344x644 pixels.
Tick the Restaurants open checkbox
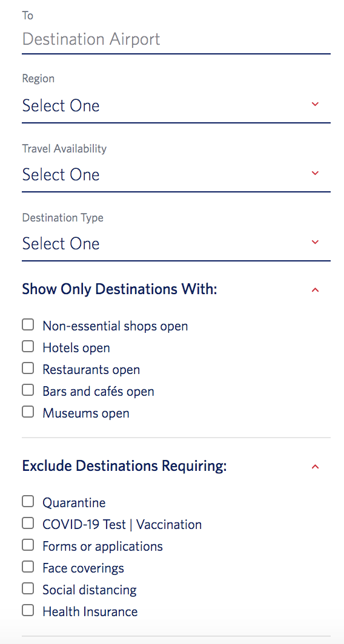pos(28,369)
